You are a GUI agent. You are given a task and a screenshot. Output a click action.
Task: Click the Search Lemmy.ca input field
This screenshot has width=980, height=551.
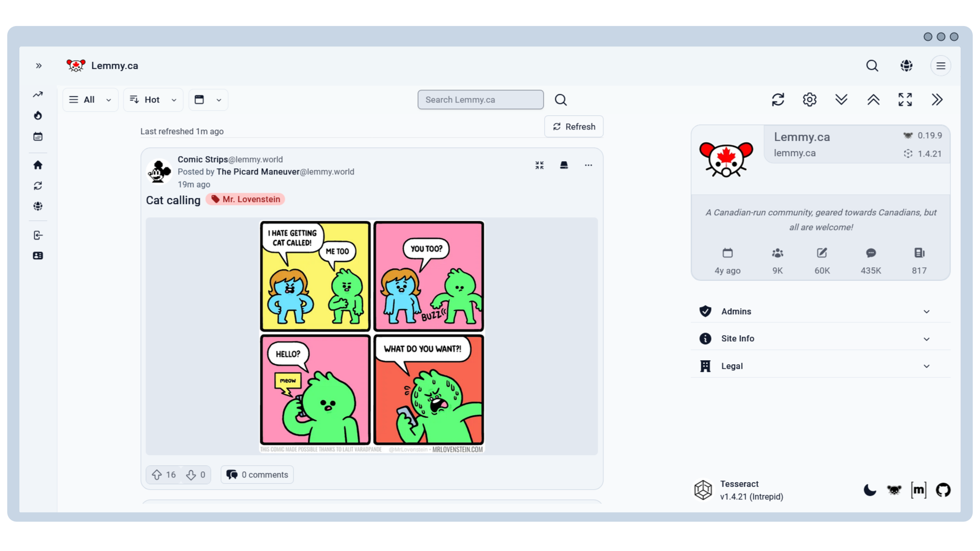[480, 99]
